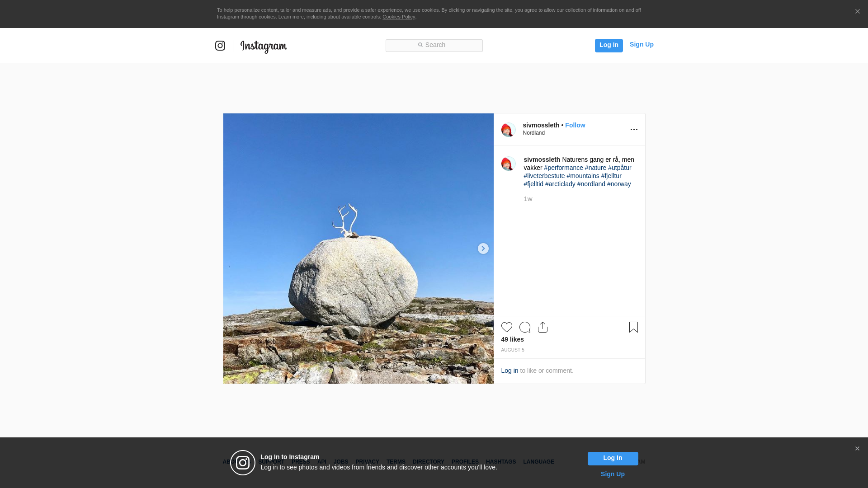The width and height of the screenshot is (868, 488).
Task: Like the post with heart icon
Action: click(x=507, y=327)
